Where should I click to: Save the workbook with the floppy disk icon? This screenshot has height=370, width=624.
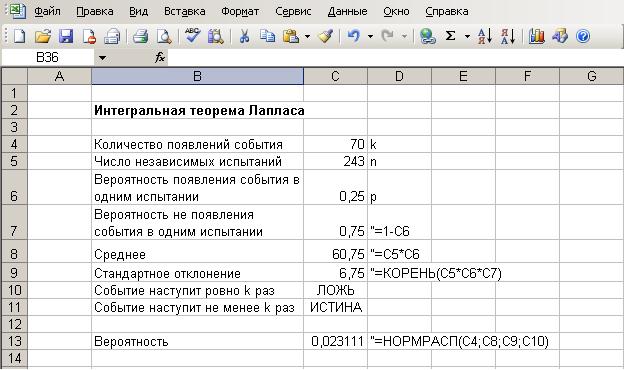(66, 36)
